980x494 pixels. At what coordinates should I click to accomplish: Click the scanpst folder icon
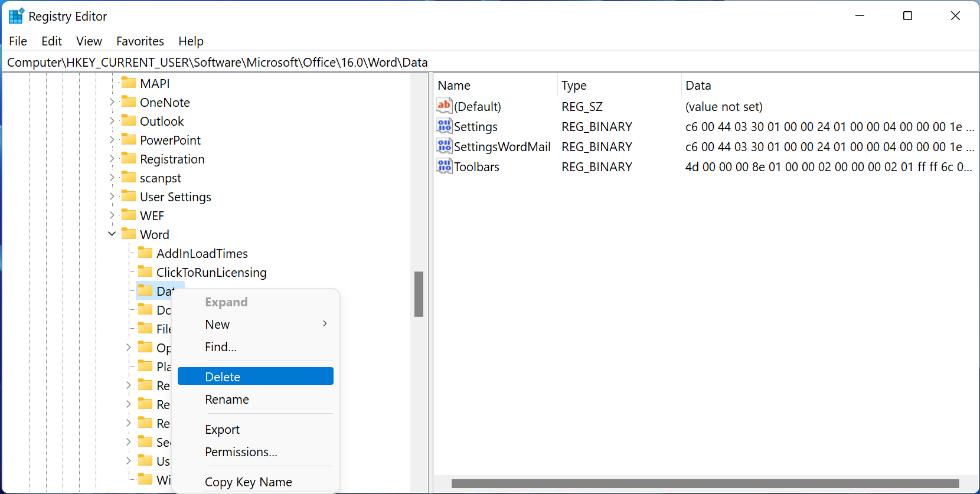point(129,177)
